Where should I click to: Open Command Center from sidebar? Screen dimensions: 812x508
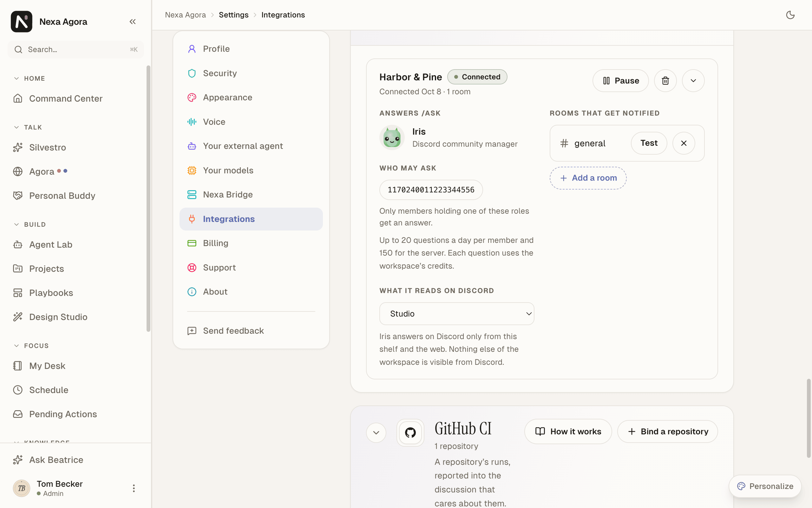click(75, 98)
